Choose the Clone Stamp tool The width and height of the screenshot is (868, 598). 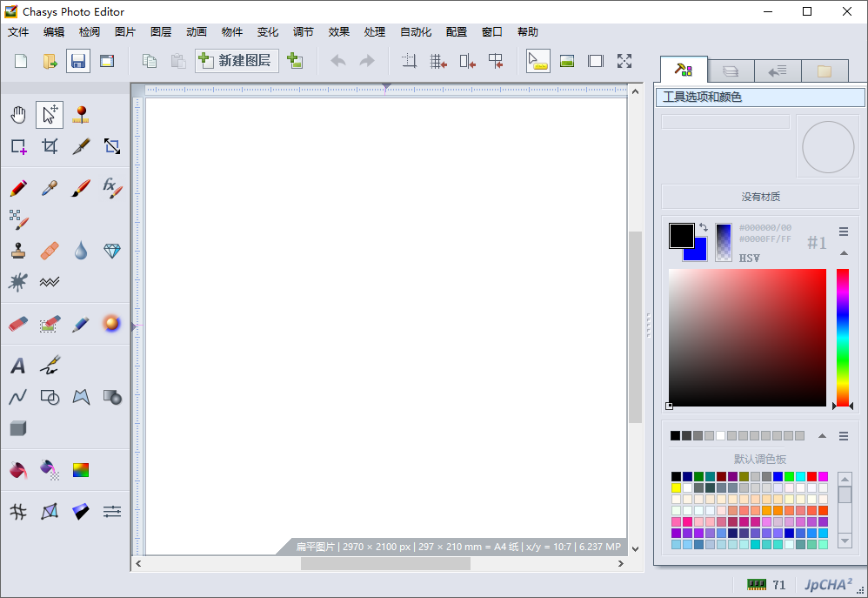[x=18, y=251]
